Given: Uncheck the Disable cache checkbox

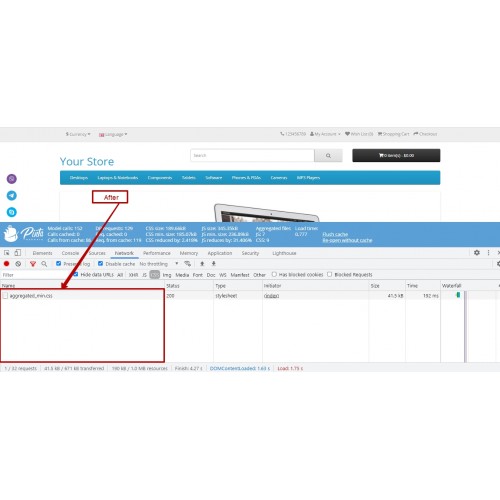Looking at the screenshot, I should (100, 263).
